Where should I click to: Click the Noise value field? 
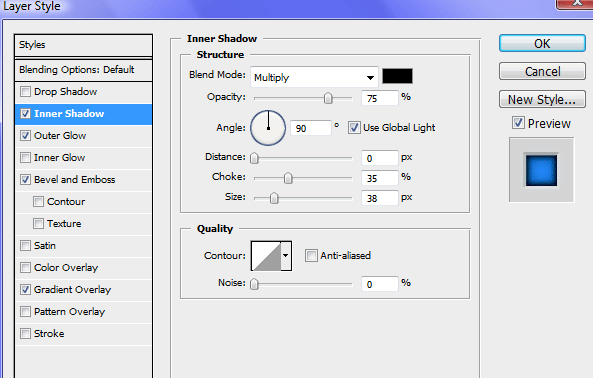point(380,284)
